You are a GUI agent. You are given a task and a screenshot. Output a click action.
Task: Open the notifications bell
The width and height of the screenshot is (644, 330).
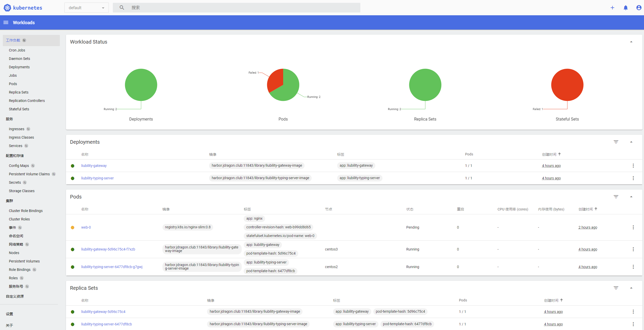pyautogui.click(x=626, y=8)
